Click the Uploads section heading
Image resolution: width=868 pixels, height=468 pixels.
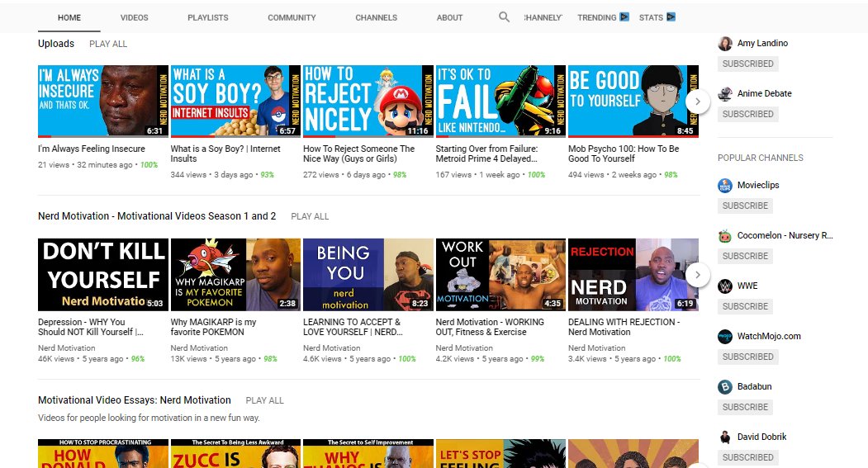(56, 44)
